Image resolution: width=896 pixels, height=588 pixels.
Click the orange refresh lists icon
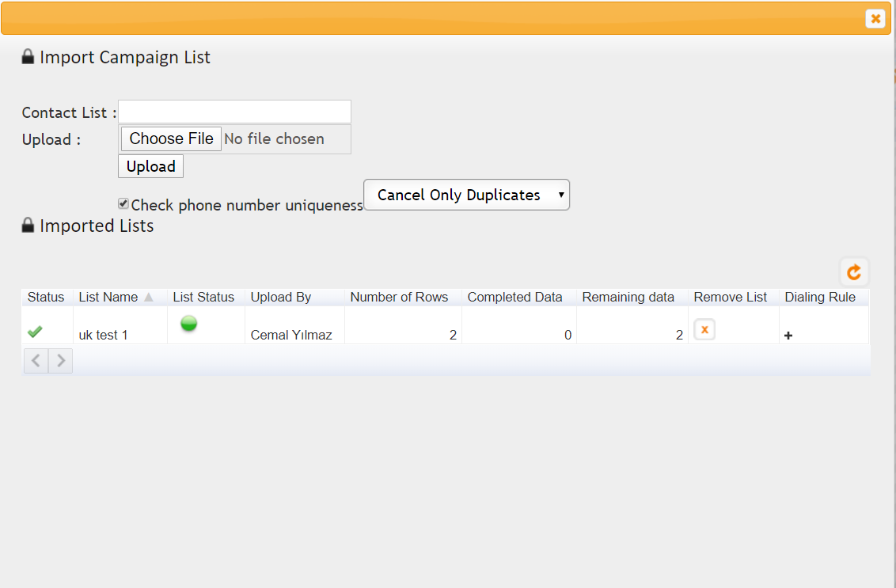854,272
